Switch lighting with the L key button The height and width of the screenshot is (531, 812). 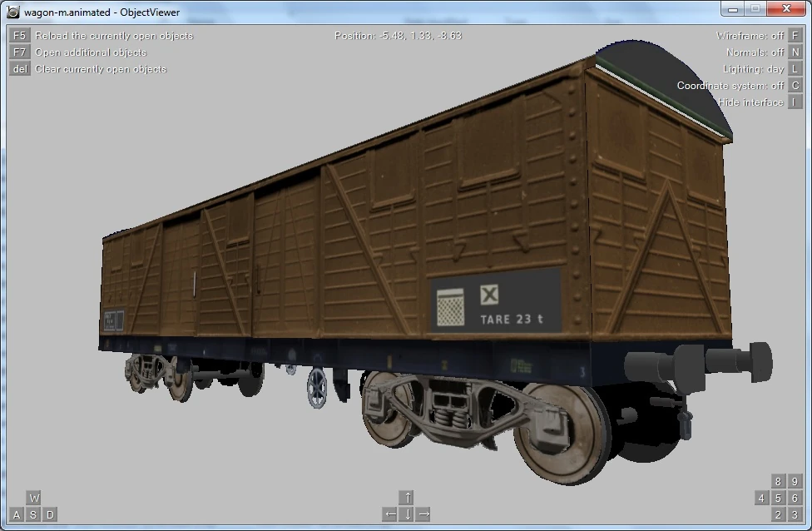pos(795,68)
